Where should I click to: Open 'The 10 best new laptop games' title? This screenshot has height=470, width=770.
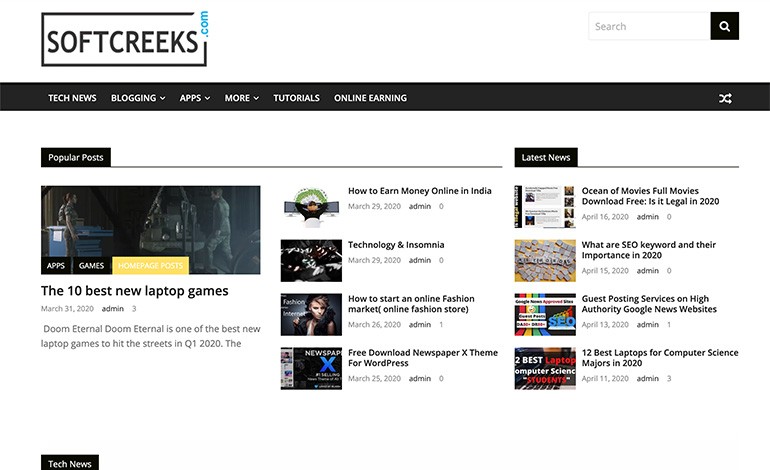[135, 291]
